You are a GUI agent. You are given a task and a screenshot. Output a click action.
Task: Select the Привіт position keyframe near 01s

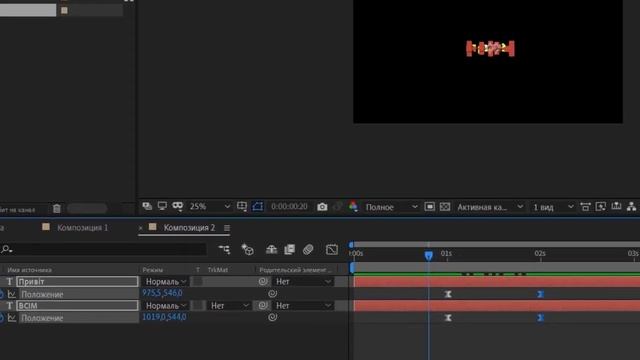(448, 294)
